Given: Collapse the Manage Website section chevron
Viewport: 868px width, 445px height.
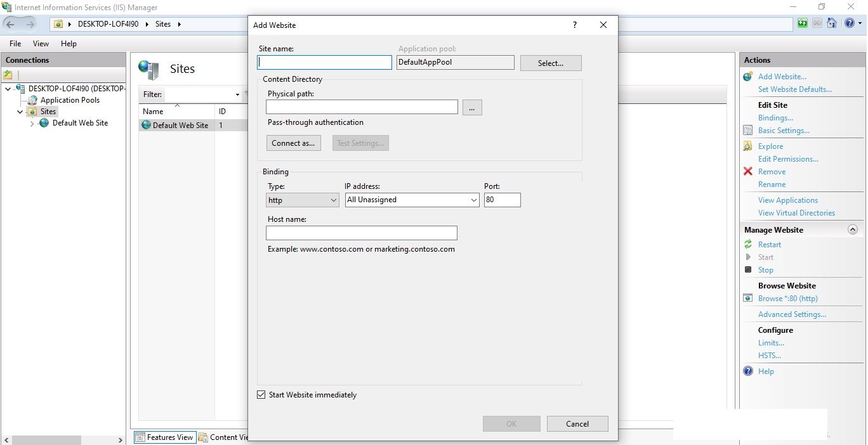Looking at the screenshot, I should 853,229.
